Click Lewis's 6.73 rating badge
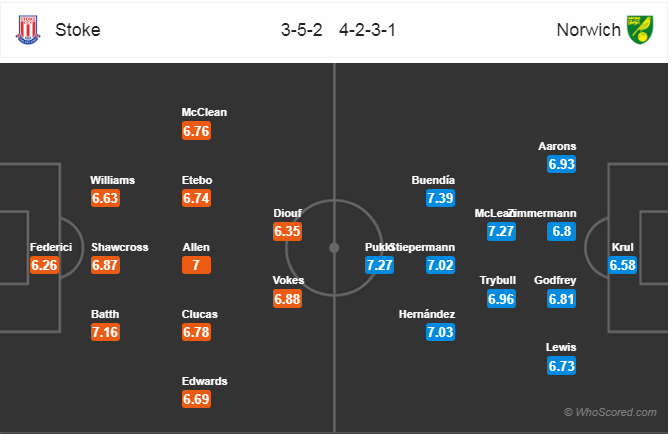 (x=561, y=366)
